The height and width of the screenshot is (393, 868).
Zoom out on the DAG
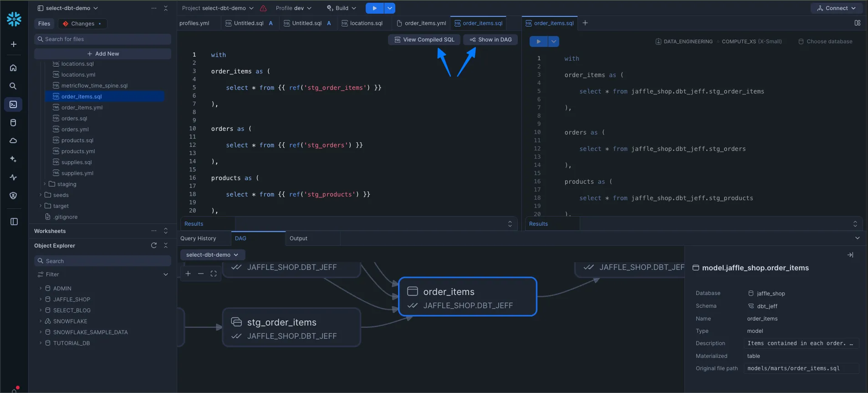[x=201, y=274]
